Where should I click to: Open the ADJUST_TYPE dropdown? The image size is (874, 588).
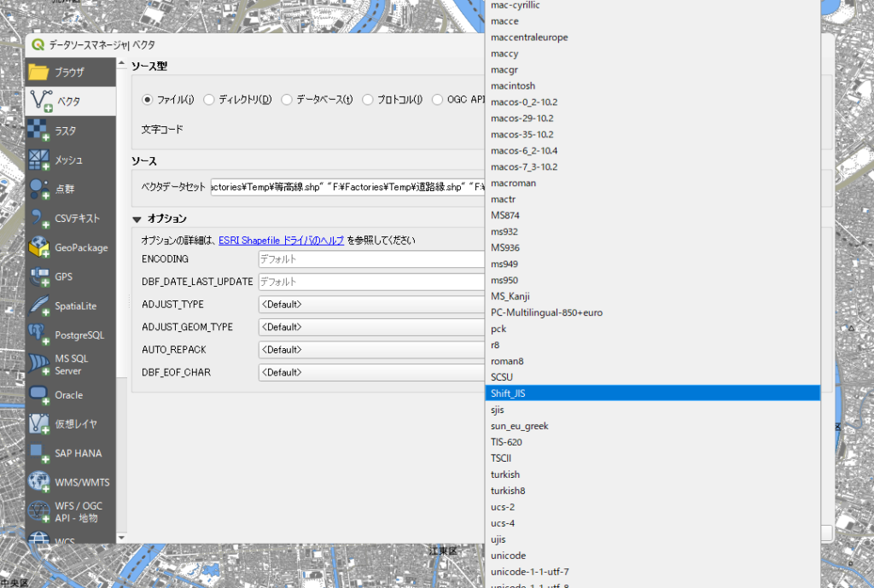[371, 305]
